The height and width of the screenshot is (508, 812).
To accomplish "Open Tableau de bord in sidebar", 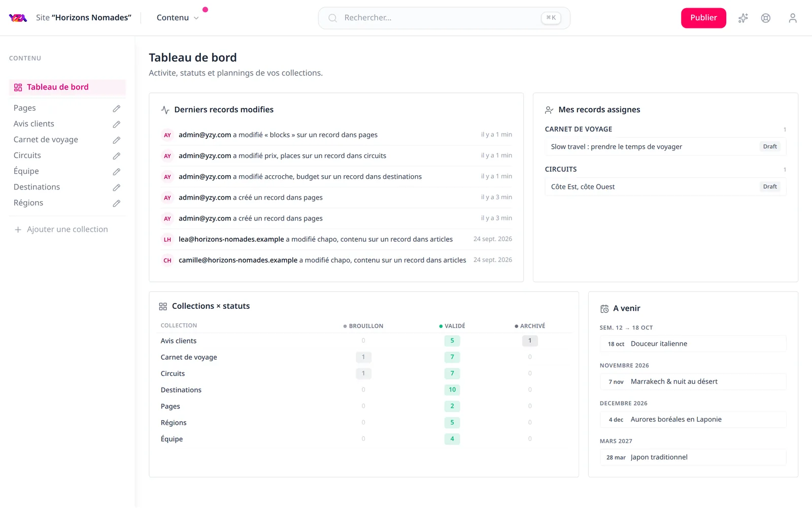I will 67,87.
